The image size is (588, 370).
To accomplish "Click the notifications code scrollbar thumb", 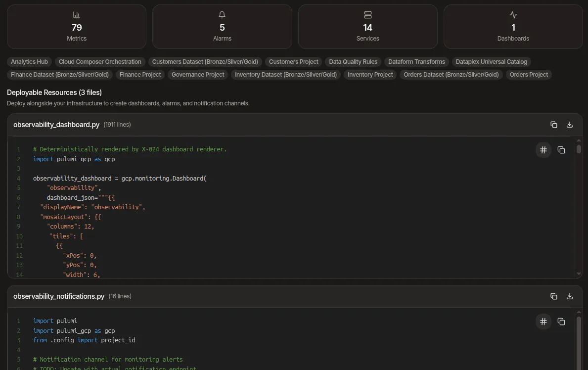I will pyautogui.click(x=579, y=342).
